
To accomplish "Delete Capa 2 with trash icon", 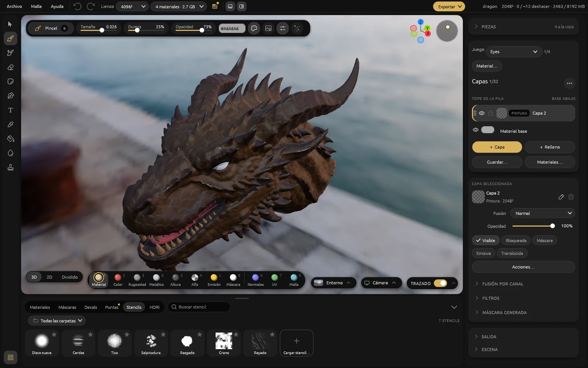I will click(x=571, y=197).
